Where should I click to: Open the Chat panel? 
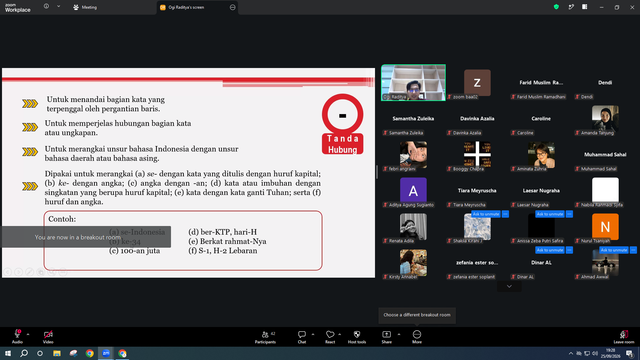pyautogui.click(x=302, y=337)
